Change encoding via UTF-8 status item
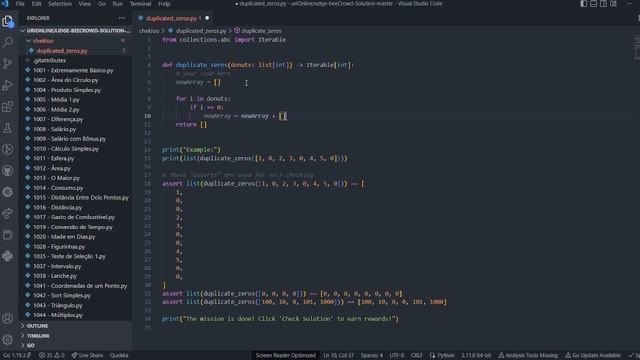 [x=396, y=356]
